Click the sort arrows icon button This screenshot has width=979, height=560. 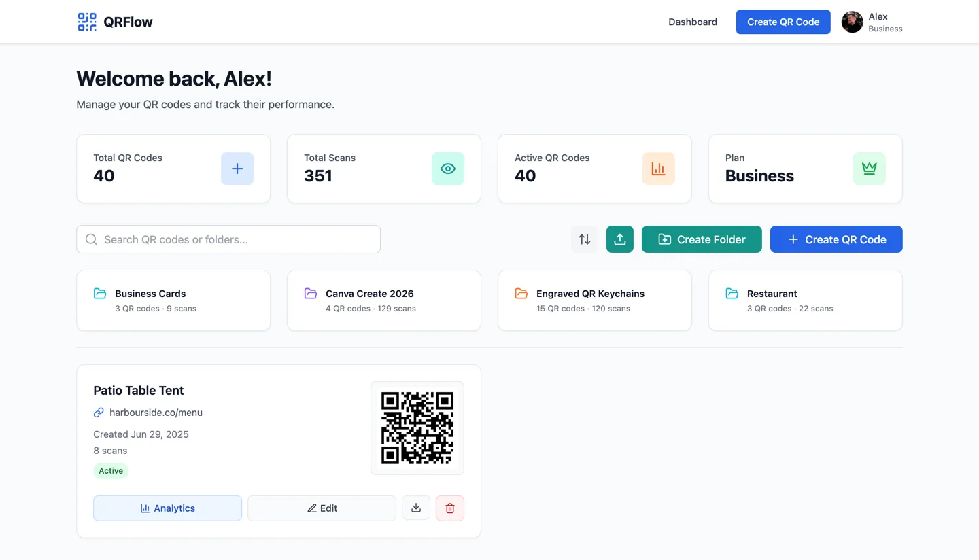585,239
